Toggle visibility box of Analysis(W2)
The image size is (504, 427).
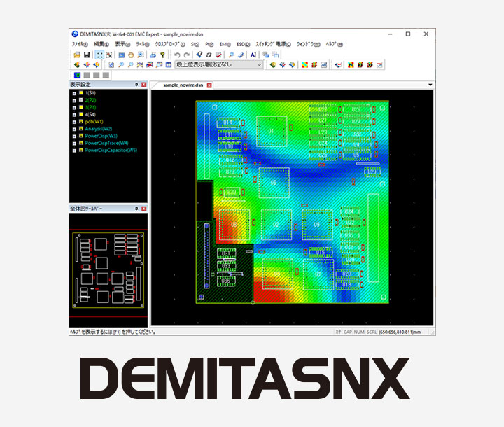[x=81, y=129]
